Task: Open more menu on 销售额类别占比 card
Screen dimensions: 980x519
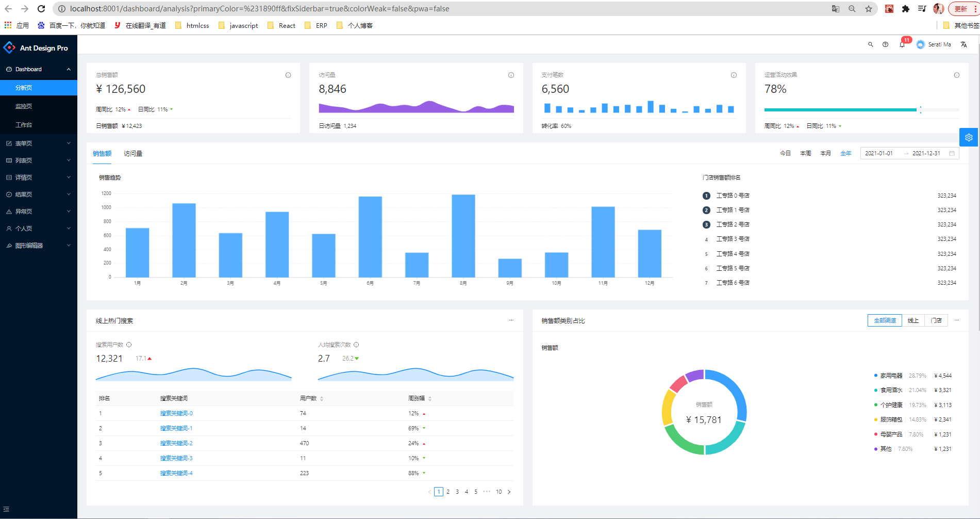Action: click(x=957, y=320)
